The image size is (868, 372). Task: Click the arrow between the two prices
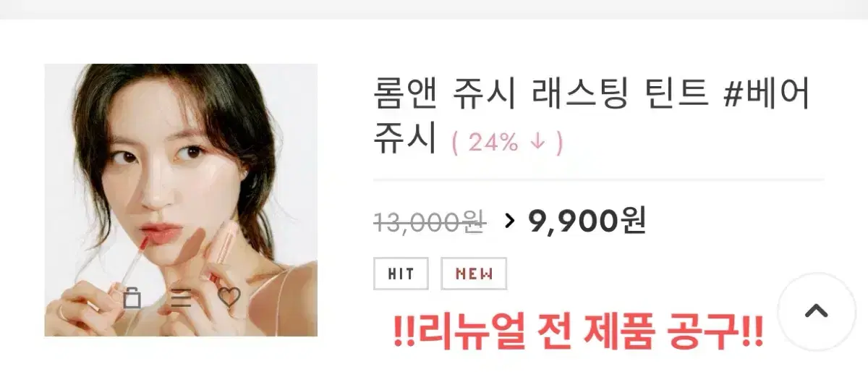pos(510,221)
